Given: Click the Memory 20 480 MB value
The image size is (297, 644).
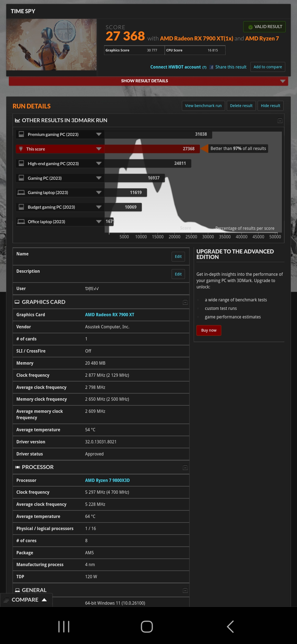Looking at the screenshot, I should click(x=95, y=363).
